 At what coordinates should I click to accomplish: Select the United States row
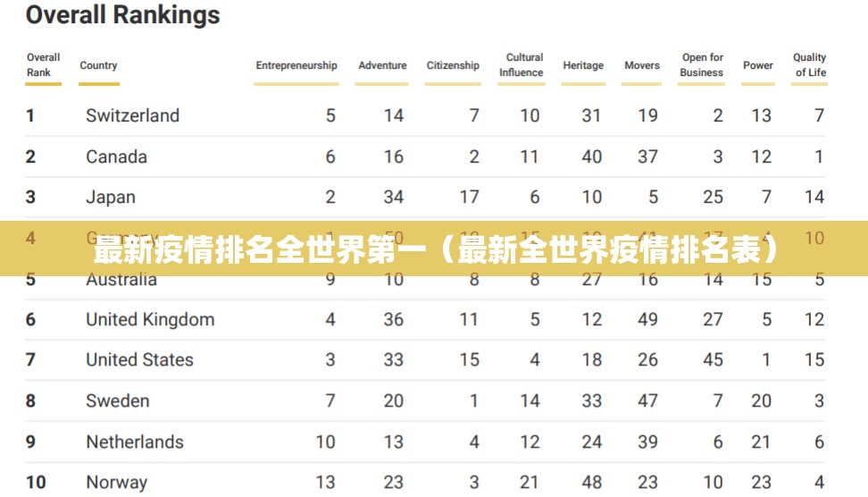click(x=139, y=360)
